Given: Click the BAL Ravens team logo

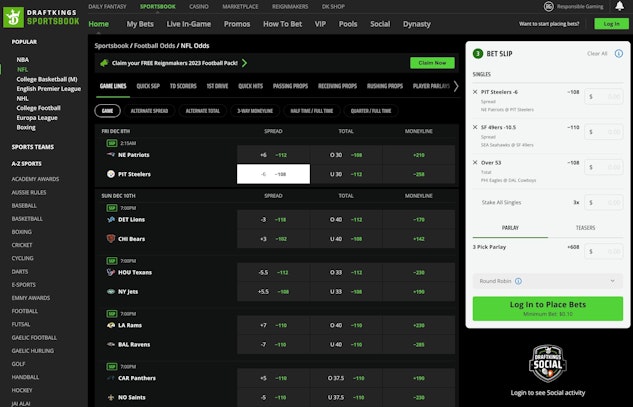Looking at the screenshot, I should pos(111,344).
